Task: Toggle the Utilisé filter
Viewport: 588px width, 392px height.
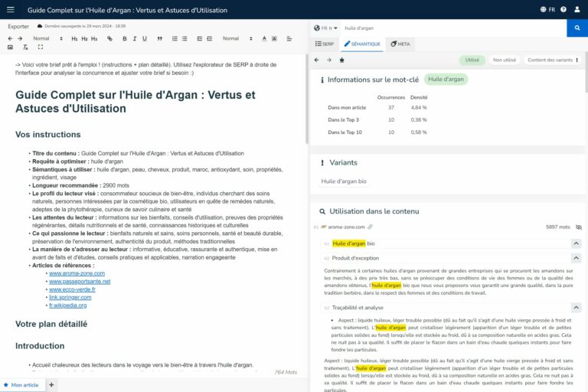Action: pos(472,60)
